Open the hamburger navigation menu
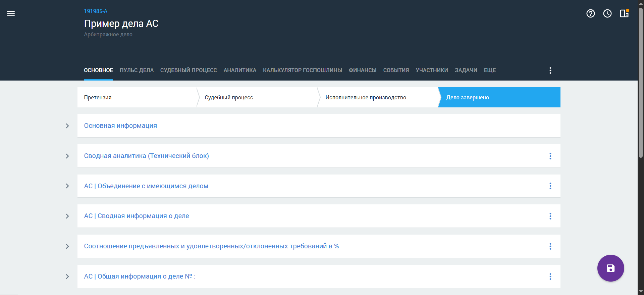This screenshot has height=295, width=644. pyautogui.click(x=11, y=14)
